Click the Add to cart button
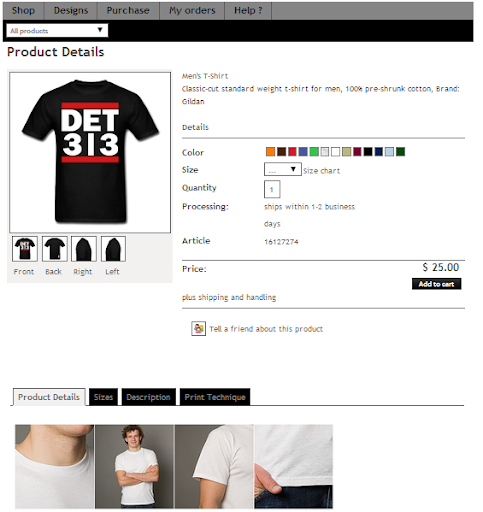483x512 pixels. pos(436,284)
